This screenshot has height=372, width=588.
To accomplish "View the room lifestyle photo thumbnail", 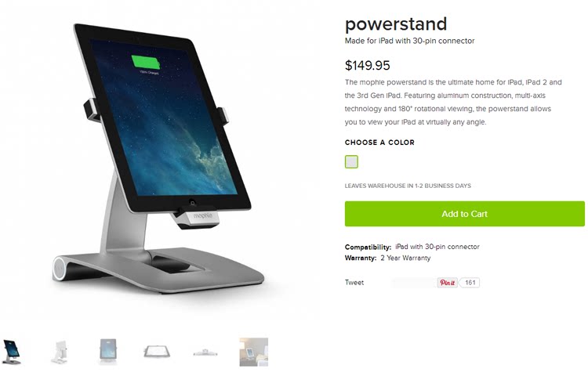I will pyautogui.click(x=254, y=352).
